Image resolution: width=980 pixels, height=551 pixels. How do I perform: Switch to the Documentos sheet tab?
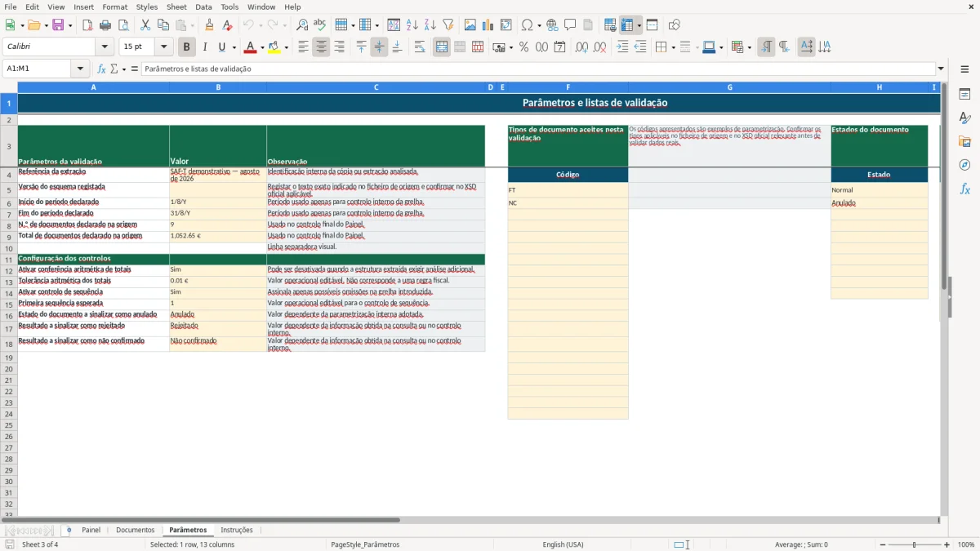[135, 530]
